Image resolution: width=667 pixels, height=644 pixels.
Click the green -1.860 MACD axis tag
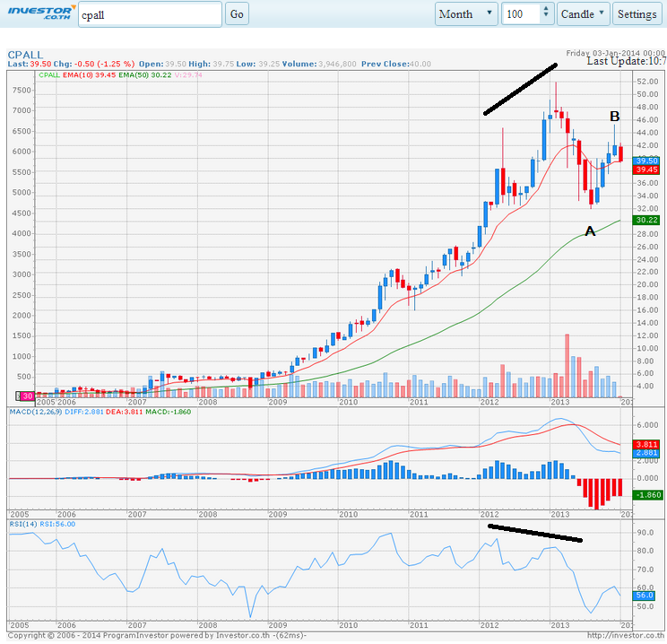point(648,494)
